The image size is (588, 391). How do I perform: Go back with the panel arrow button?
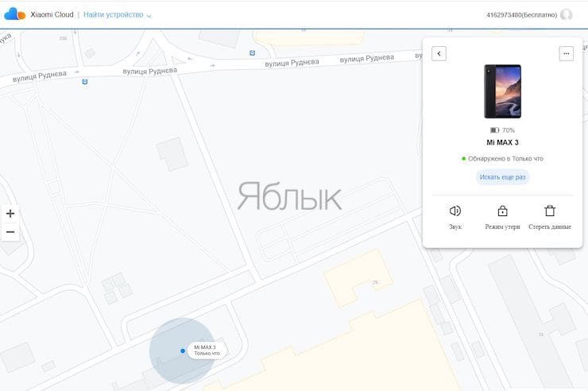tap(439, 53)
